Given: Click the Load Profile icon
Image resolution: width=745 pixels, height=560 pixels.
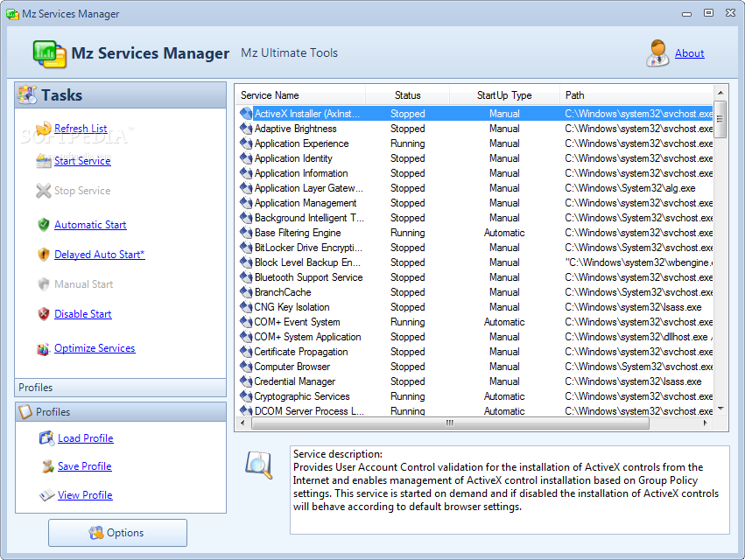Looking at the screenshot, I should pos(46,437).
